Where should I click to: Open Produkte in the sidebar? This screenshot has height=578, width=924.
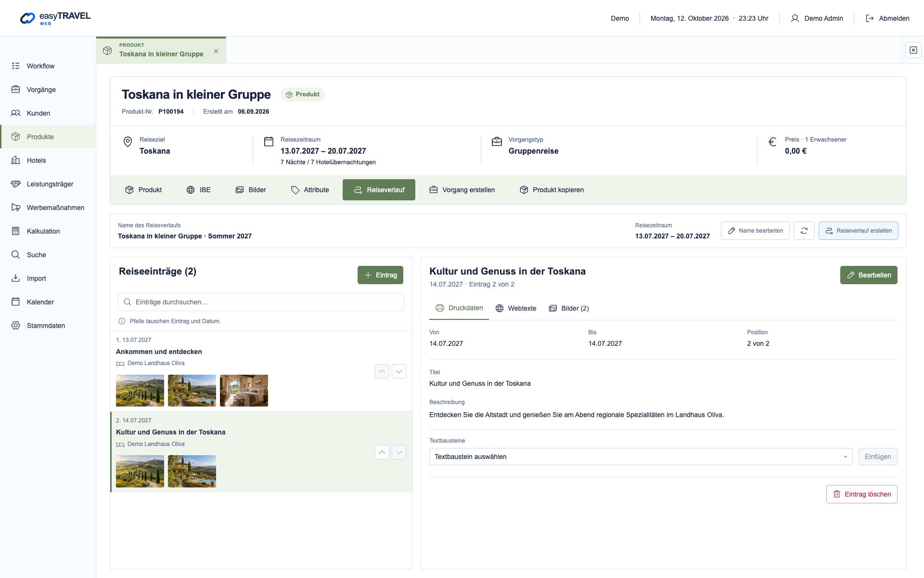[x=48, y=137]
